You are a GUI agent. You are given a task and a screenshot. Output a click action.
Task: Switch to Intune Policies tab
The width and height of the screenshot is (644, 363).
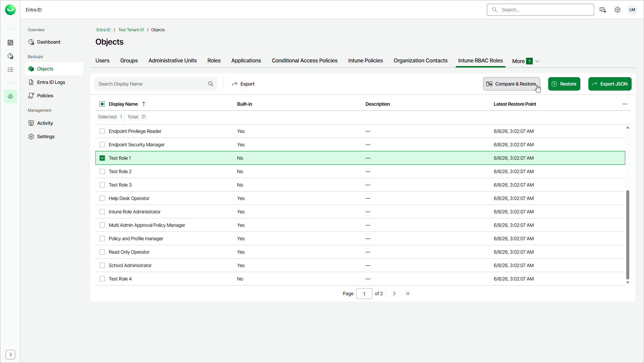pos(366,61)
